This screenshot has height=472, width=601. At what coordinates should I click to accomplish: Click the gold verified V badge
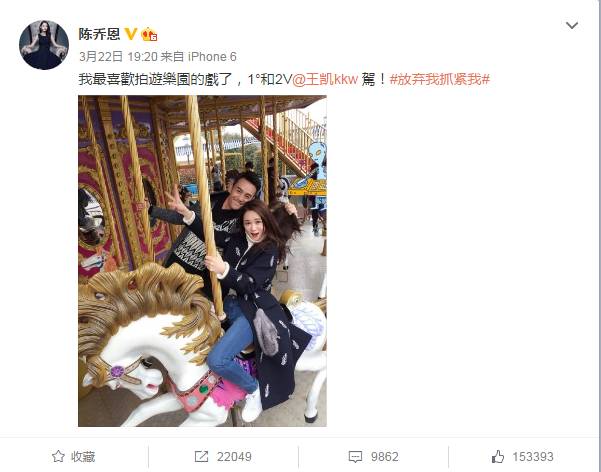pyautogui.click(x=131, y=34)
